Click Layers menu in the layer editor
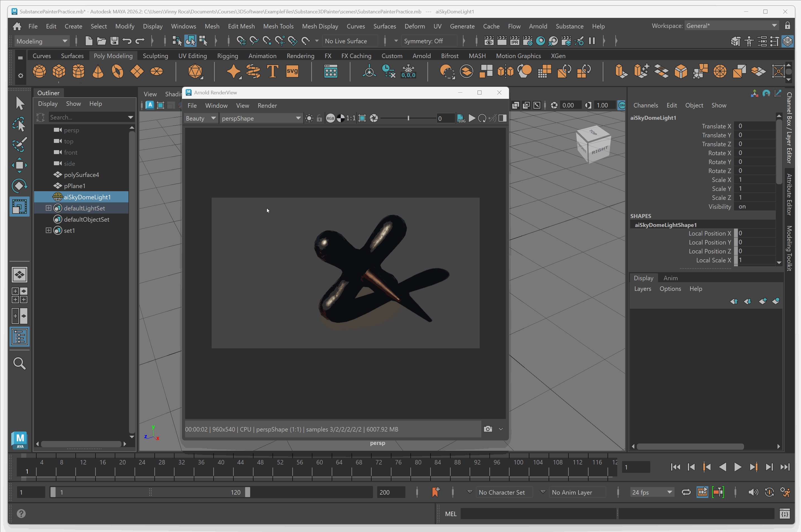Screen dimensions: 801x532 (x=642, y=288)
